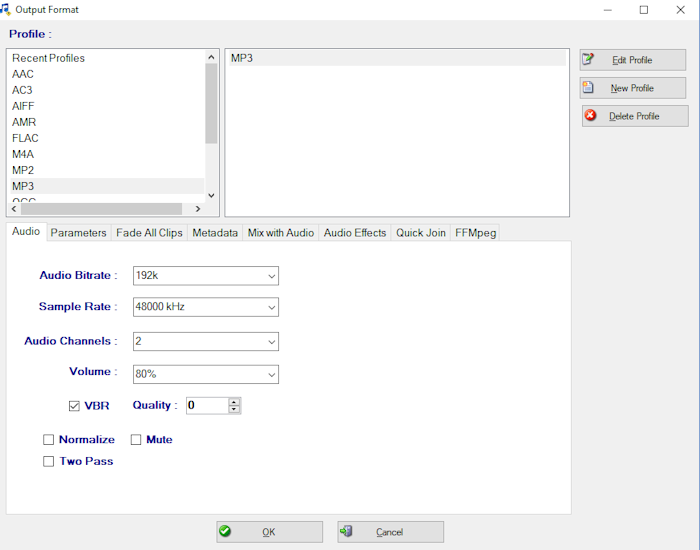Enable the Normalize checkbox

point(49,440)
